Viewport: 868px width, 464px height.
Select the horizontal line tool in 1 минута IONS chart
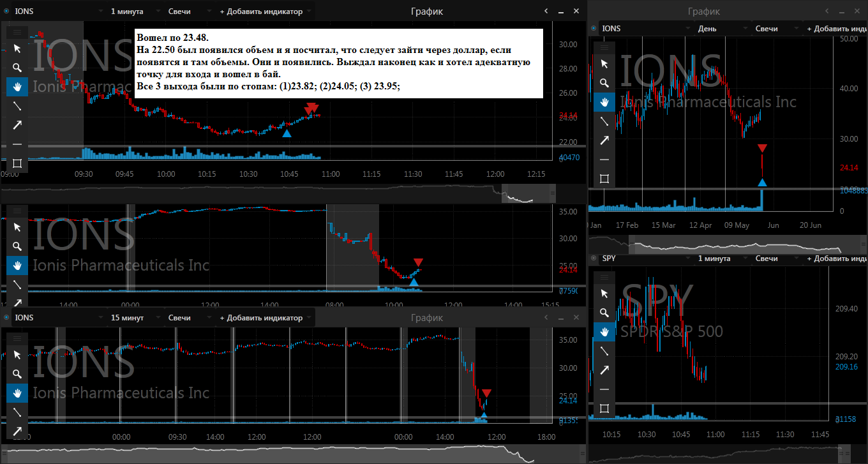(17, 144)
